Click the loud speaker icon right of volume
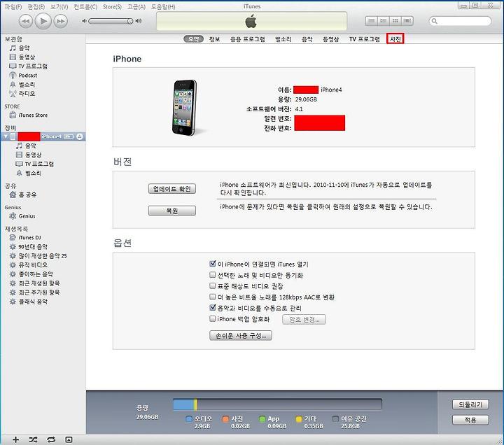Viewport: 504px width, 445px height. 139,21
